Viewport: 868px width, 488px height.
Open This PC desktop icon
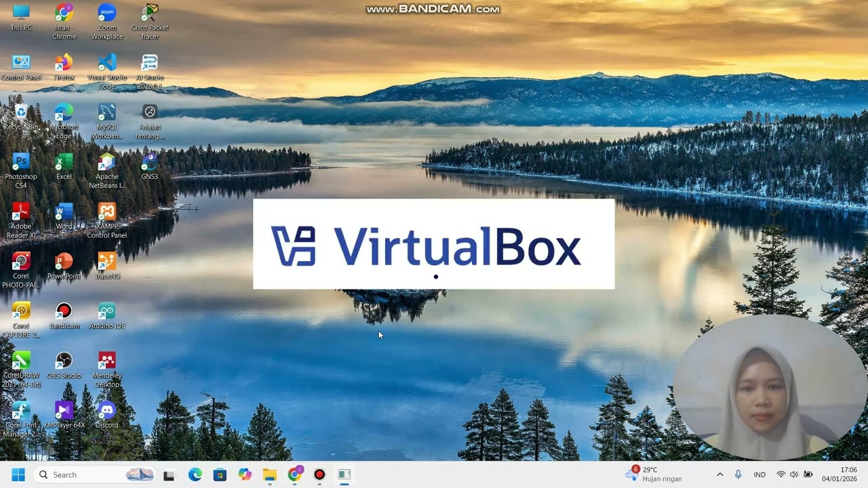tap(21, 18)
